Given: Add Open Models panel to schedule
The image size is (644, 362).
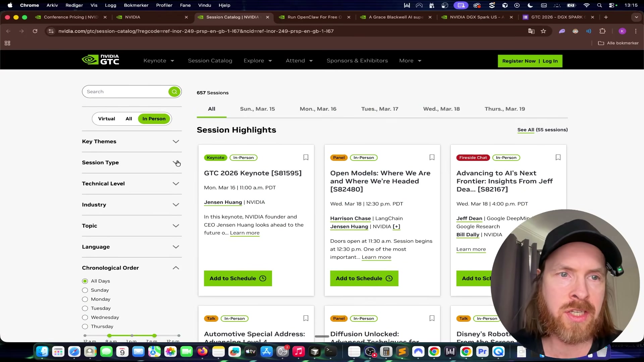Looking at the screenshot, I should 364,279.
